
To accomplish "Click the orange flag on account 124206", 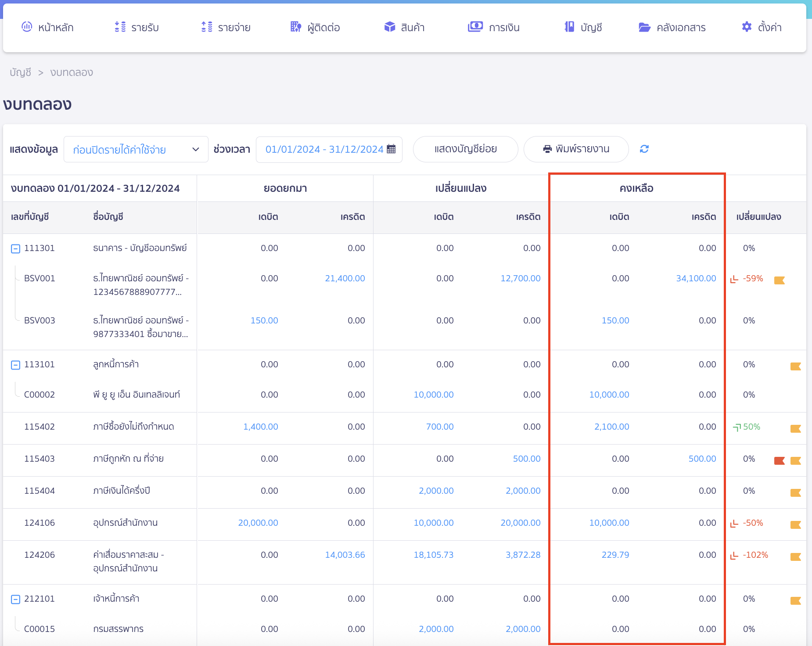I will pos(795,556).
